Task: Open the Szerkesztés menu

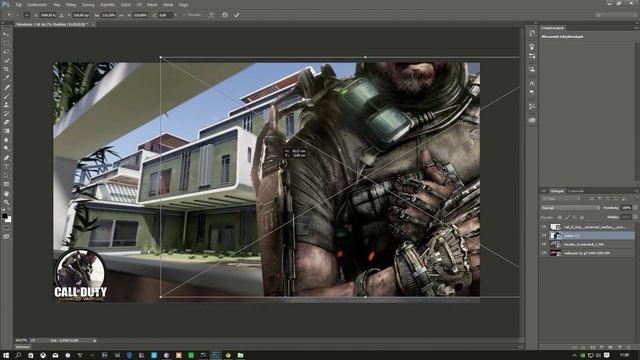Action: coord(37,4)
